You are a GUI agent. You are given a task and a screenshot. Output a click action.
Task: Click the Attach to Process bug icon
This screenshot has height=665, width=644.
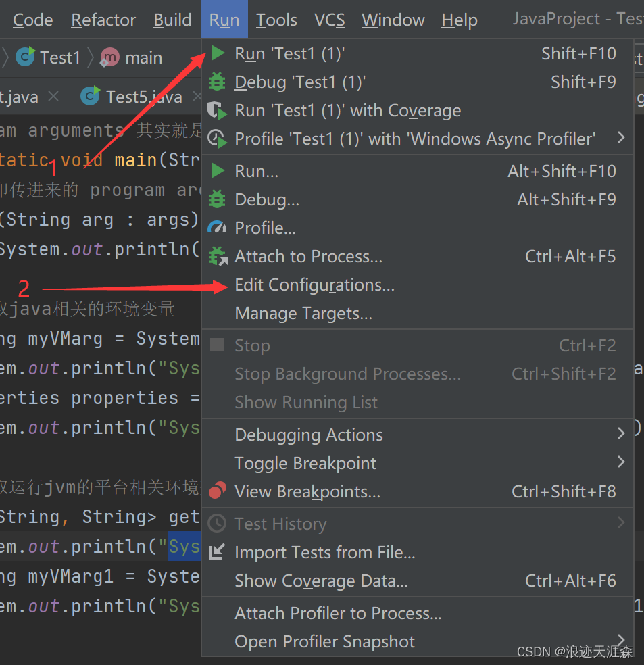pyautogui.click(x=218, y=256)
